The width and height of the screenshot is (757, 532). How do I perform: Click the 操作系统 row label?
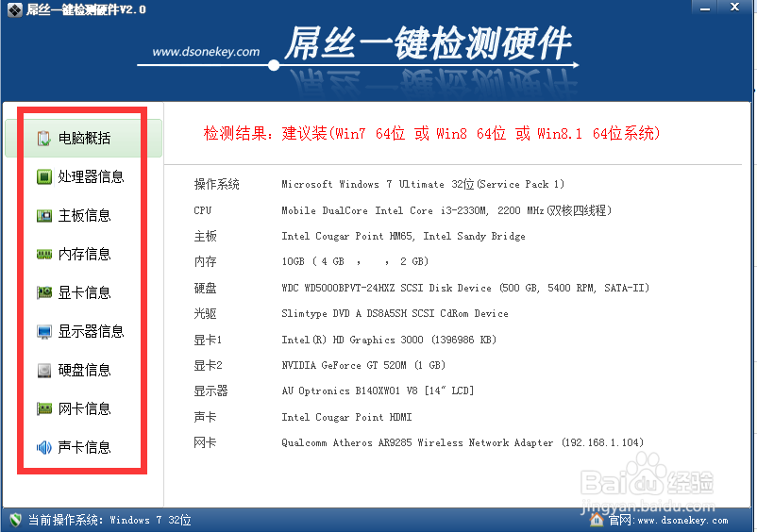click(x=217, y=184)
